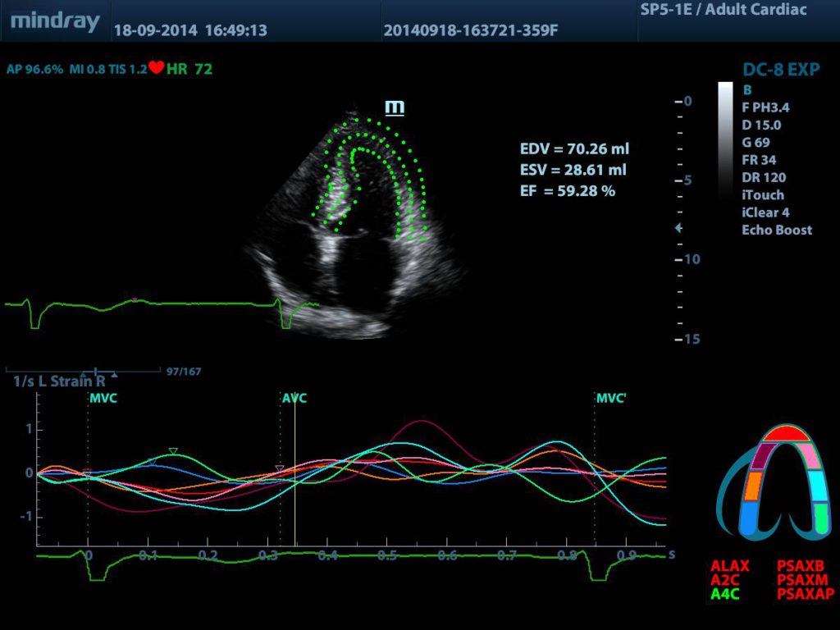Click the cine frame slider bar
This screenshot has width=840, height=630.
[x=82, y=371]
